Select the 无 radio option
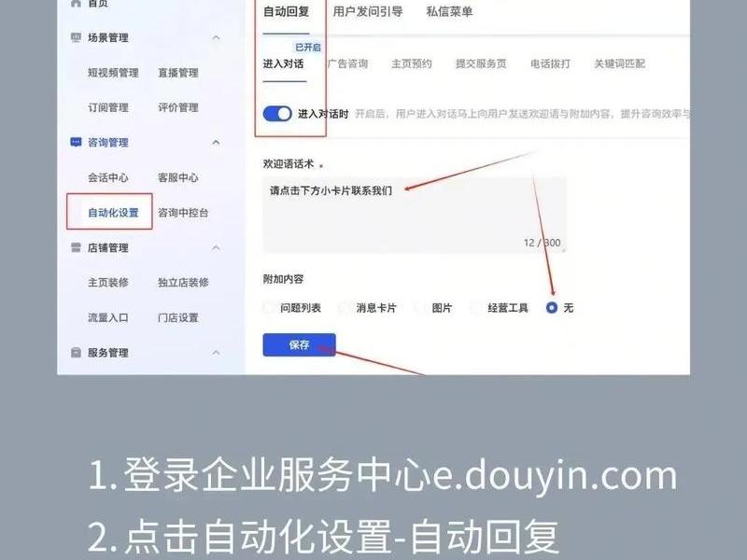747x560 pixels. [552, 308]
